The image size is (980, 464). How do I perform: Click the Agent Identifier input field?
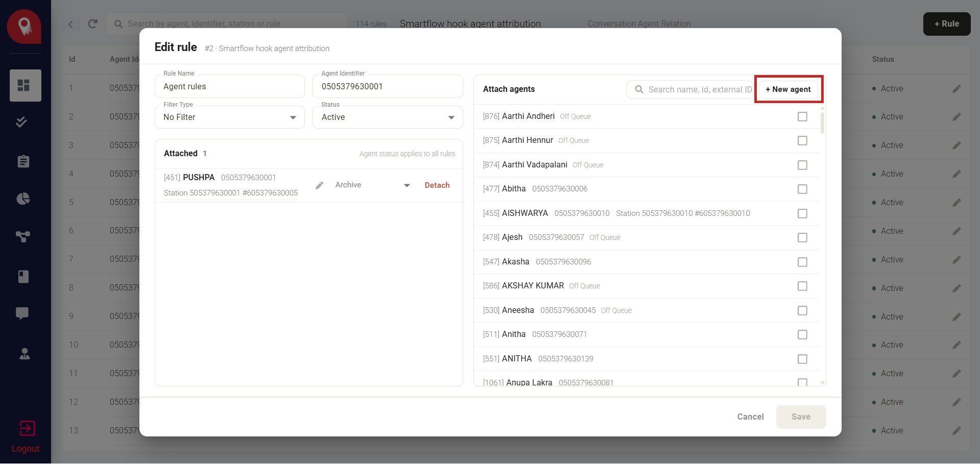point(388,87)
